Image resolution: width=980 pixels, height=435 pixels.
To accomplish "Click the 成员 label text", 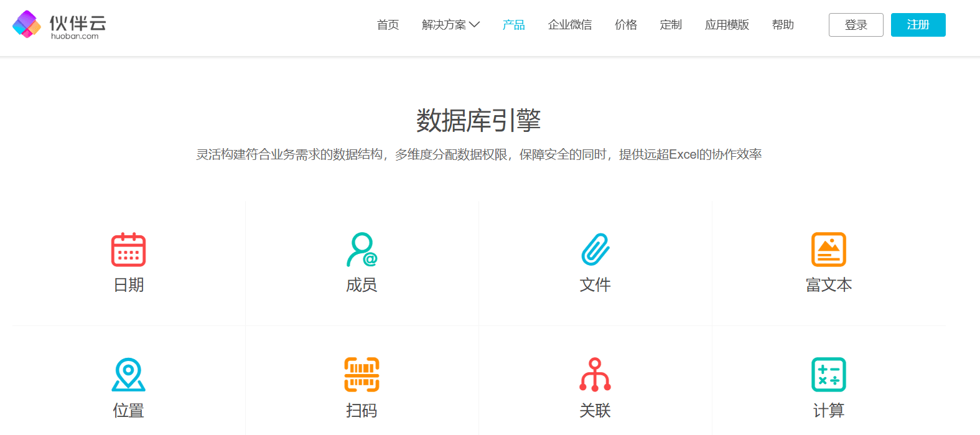I will coord(362,285).
